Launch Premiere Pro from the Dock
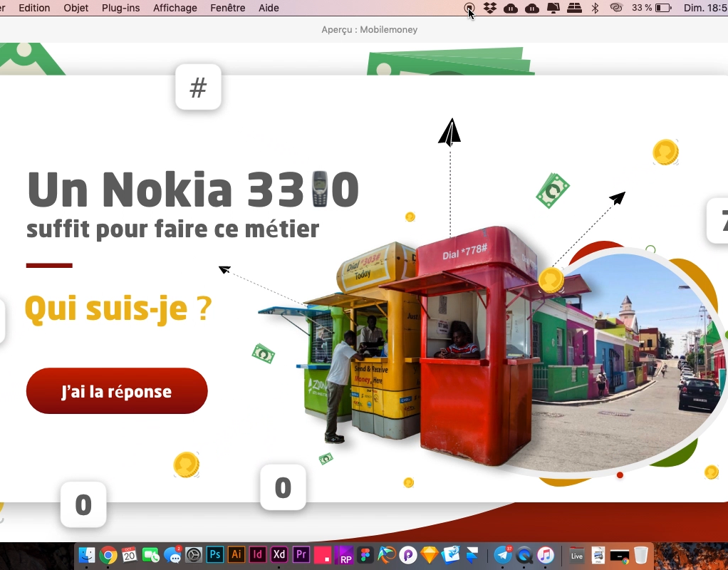The image size is (728, 570). click(x=301, y=554)
